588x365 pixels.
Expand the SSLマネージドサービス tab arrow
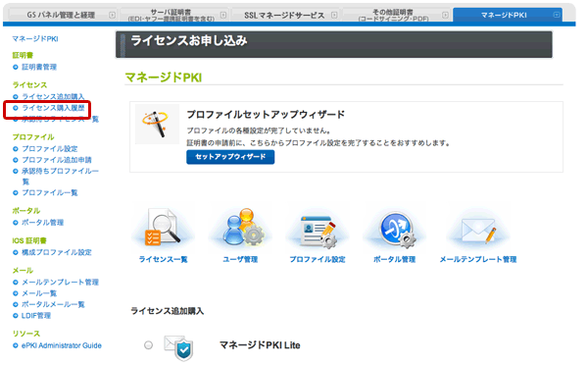point(334,15)
